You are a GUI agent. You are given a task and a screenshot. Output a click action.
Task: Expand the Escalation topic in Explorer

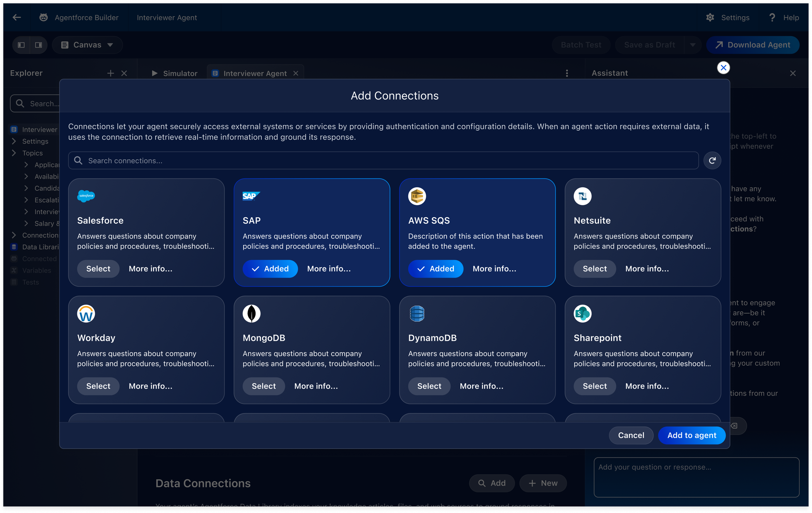click(26, 200)
